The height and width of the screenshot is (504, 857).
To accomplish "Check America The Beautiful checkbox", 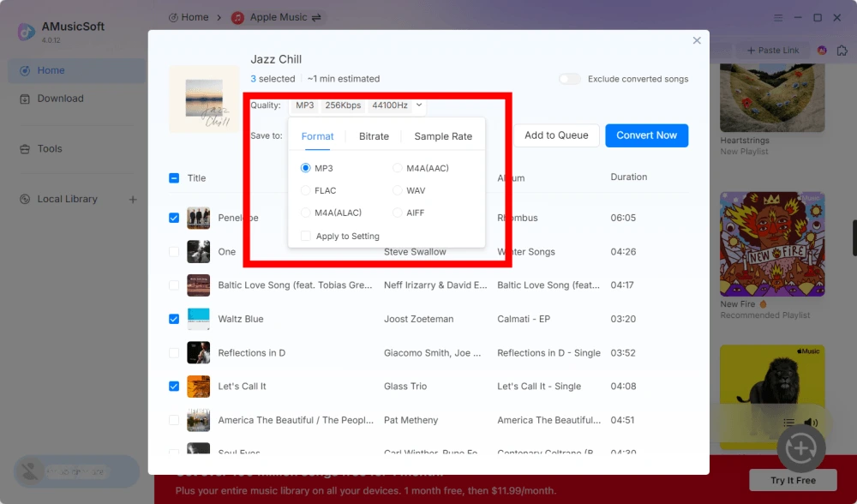I will [174, 420].
